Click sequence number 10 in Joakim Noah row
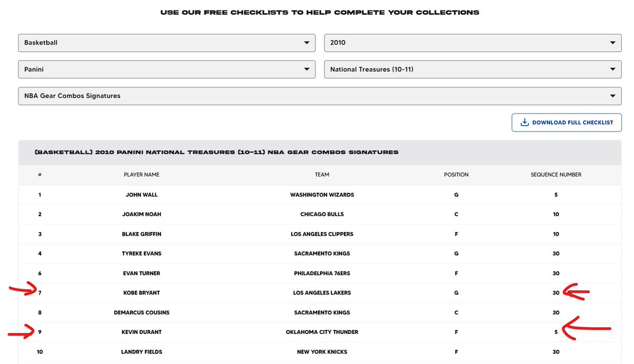The width and height of the screenshot is (634, 364). [x=556, y=214]
